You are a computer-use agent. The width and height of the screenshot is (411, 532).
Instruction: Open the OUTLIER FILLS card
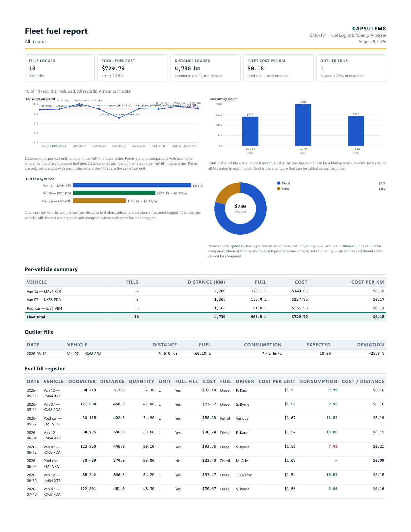(351, 68)
